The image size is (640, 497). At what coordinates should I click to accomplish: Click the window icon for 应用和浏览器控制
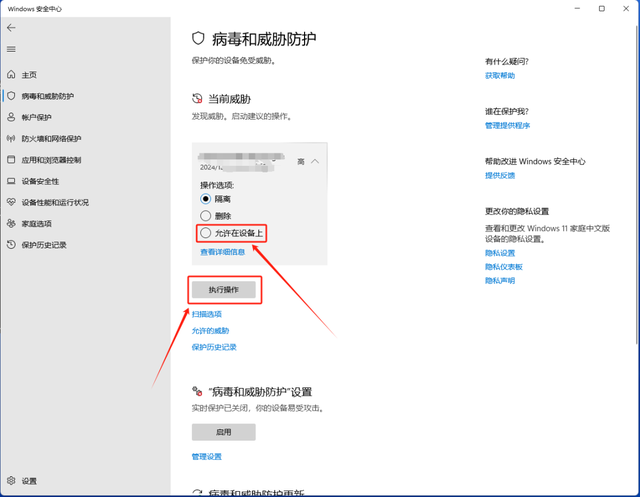tap(11, 160)
